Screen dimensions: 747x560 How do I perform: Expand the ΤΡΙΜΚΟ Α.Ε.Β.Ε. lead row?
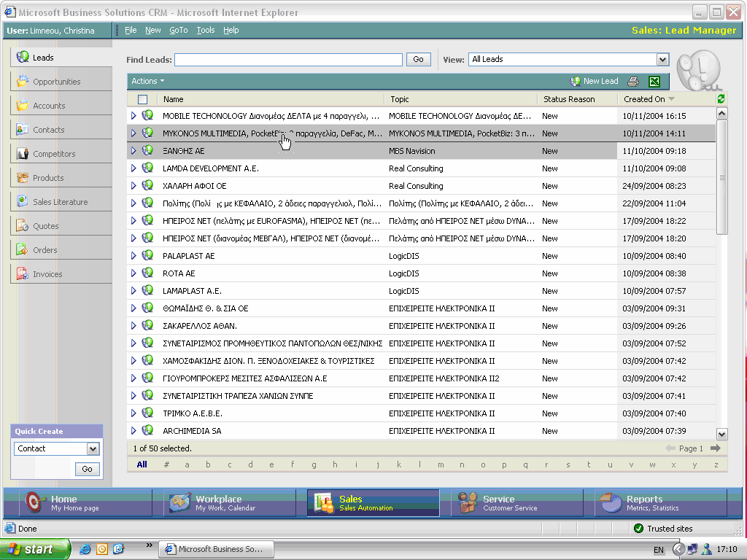[x=133, y=413]
